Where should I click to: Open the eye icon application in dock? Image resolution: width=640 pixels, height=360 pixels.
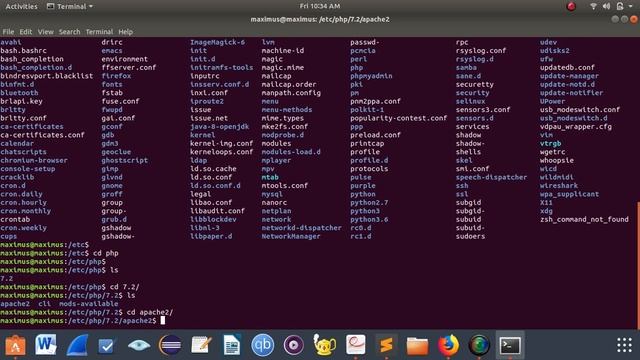tap(139, 345)
